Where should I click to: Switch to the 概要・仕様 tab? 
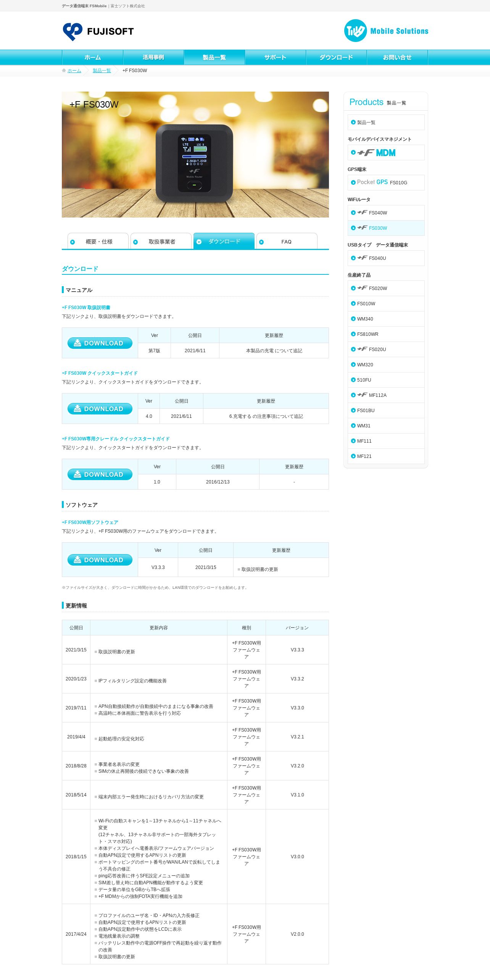(x=98, y=241)
